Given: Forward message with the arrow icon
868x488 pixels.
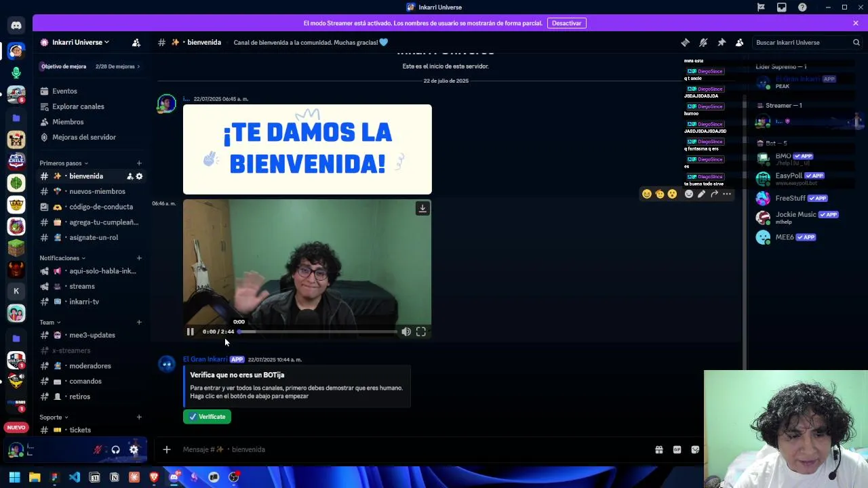Looking at the screenshot, I should tap(714, 194).
